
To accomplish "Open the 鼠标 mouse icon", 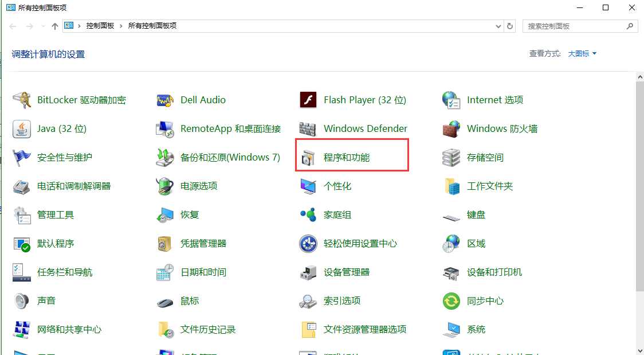I will click(165, 302).
